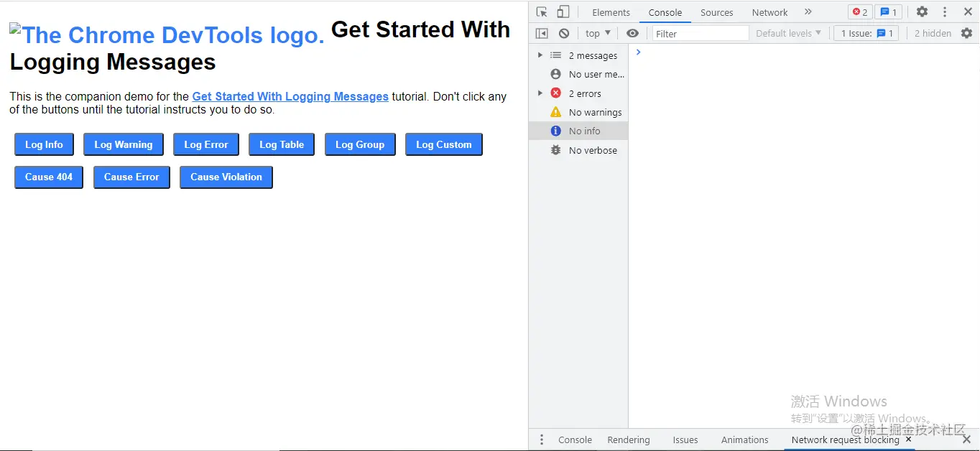Click the Log Group button
Viewport: 980px width, 451px height.
point(360,144)
